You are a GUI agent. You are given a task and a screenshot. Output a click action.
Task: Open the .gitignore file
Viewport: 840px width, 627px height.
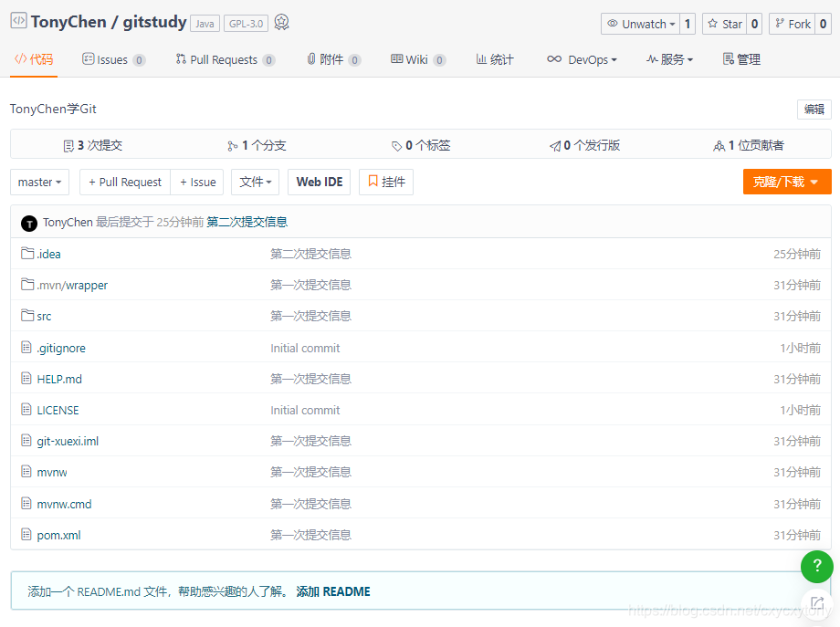(61, 348)
